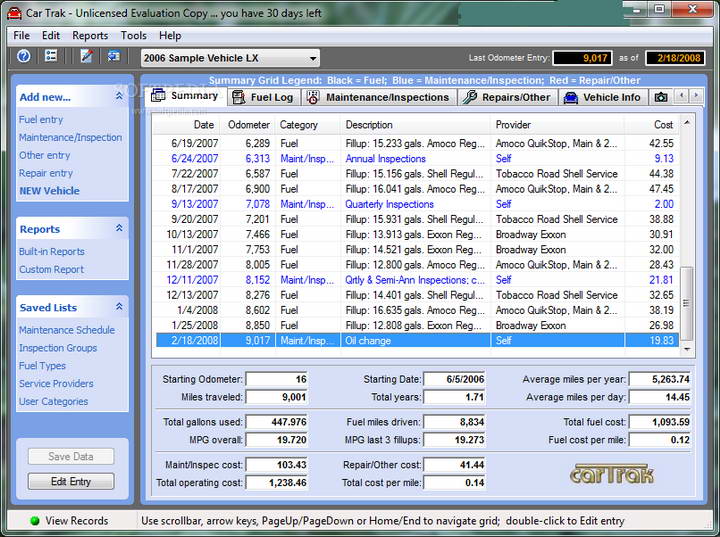Viewport: 720px width, 537px height.
Task: Select the 6/19/2007 fuel fillup row
Action: click(417, 143)
